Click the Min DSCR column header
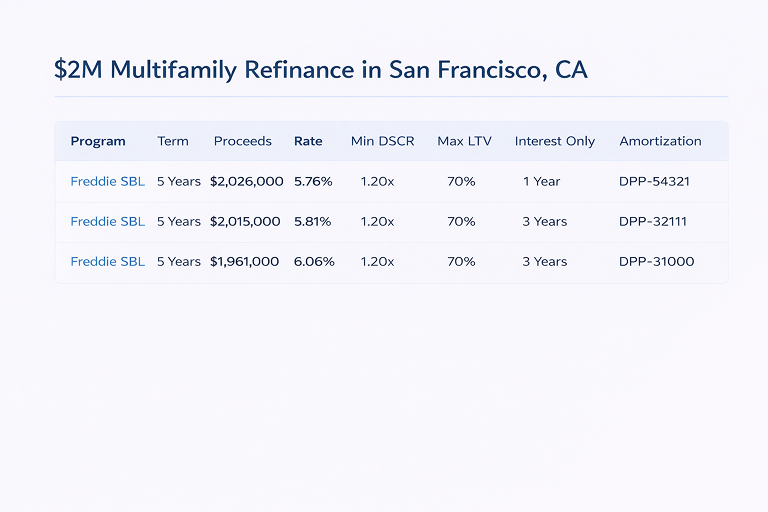 tap(382, 141)
